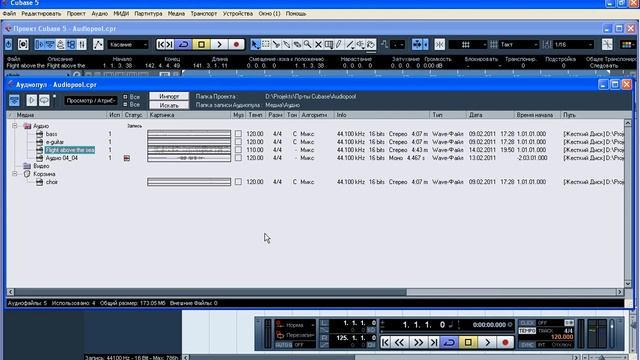The width and height of the screenshot is (640, 360).
Task: Select the Object Selection arrow tool
Action: click(x=256, y=44)
